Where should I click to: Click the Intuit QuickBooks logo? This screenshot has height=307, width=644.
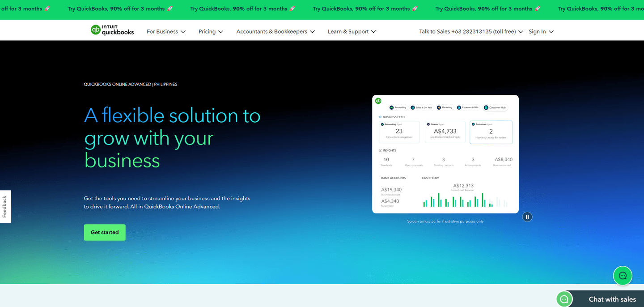[x=112, y=30]
